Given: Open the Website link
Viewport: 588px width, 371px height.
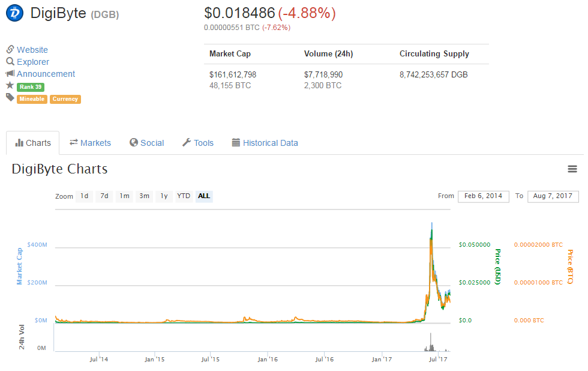Looking at the screenshot, I should point(32,49).
